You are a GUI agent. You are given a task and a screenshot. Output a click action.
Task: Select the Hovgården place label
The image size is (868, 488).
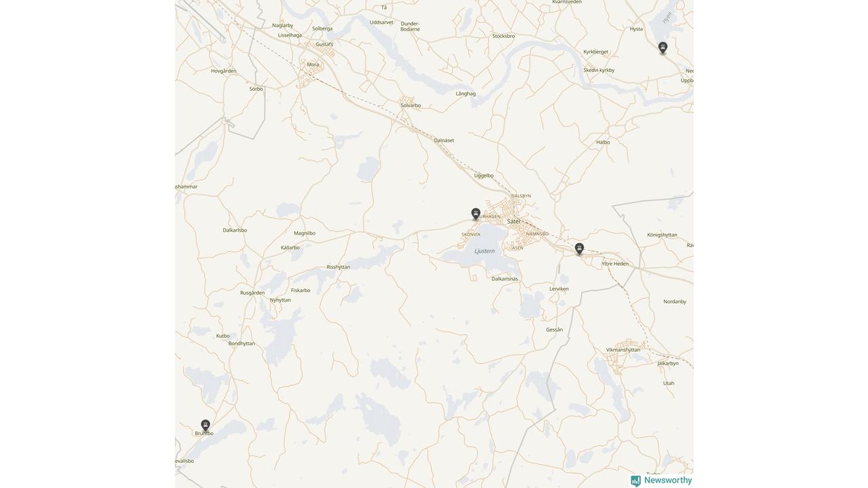coord(223,70)
